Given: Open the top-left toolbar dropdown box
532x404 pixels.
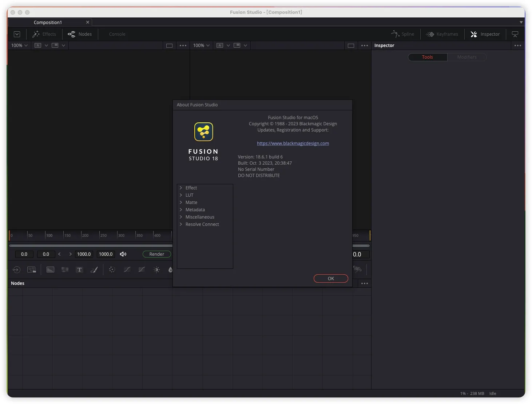Looking at the screenshot, I should tap(17, 34).
